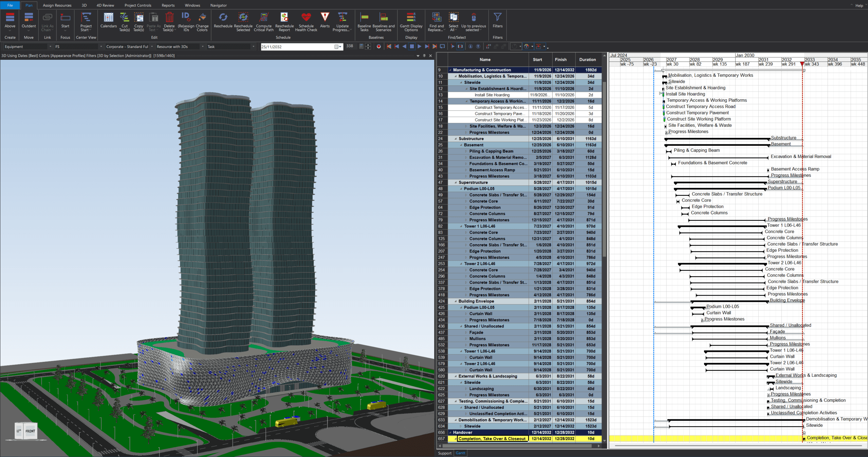Open the 4D Review tab
This screenshot has height=457, width=868.
point(105,5)
